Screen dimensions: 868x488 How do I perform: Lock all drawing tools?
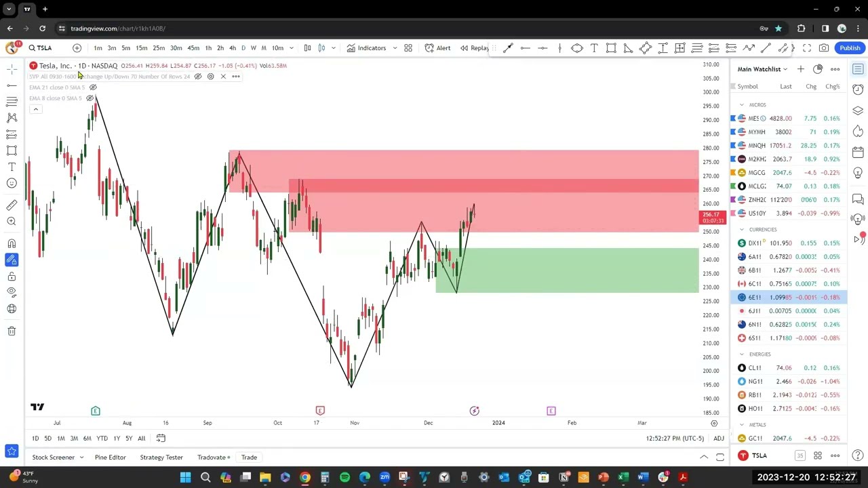pyautogui.click(x=12, y=277)
